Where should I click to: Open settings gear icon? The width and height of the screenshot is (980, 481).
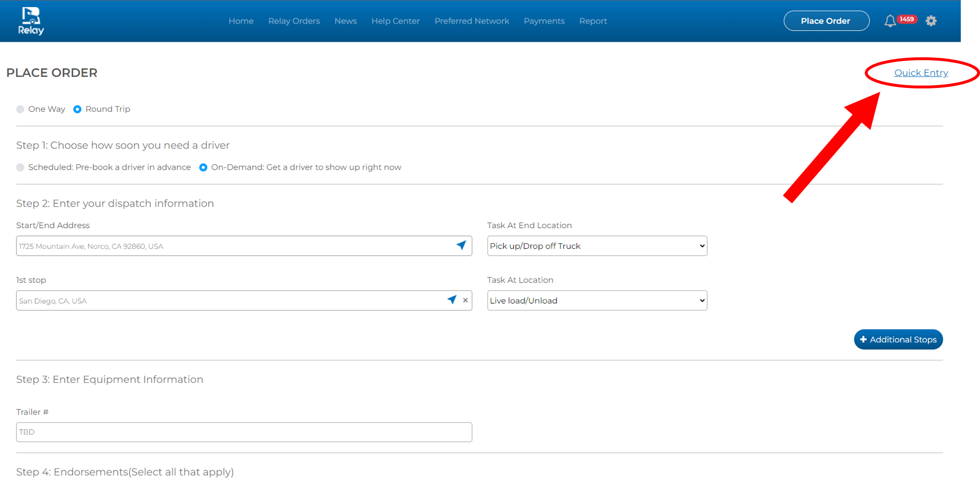pyautogui.click(x=931, y=21)
